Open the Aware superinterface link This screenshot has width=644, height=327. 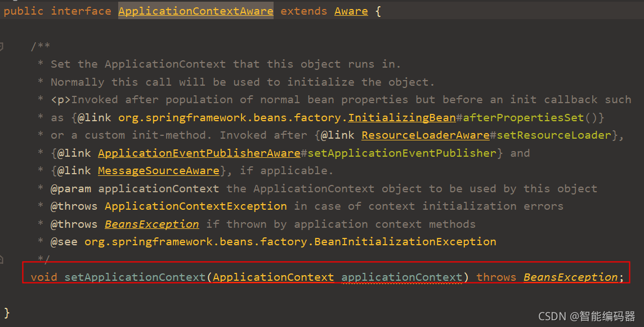pyautogui.click(x=351, y=11)
